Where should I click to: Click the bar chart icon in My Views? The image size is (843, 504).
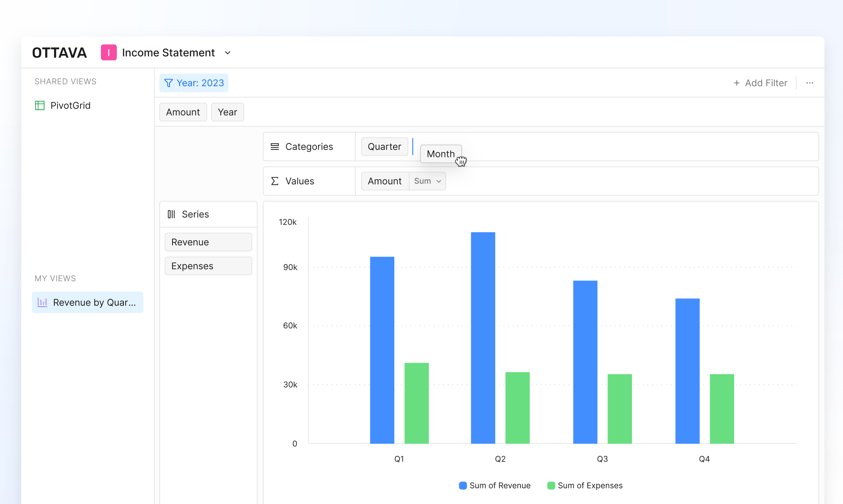[x=42, y=302]
